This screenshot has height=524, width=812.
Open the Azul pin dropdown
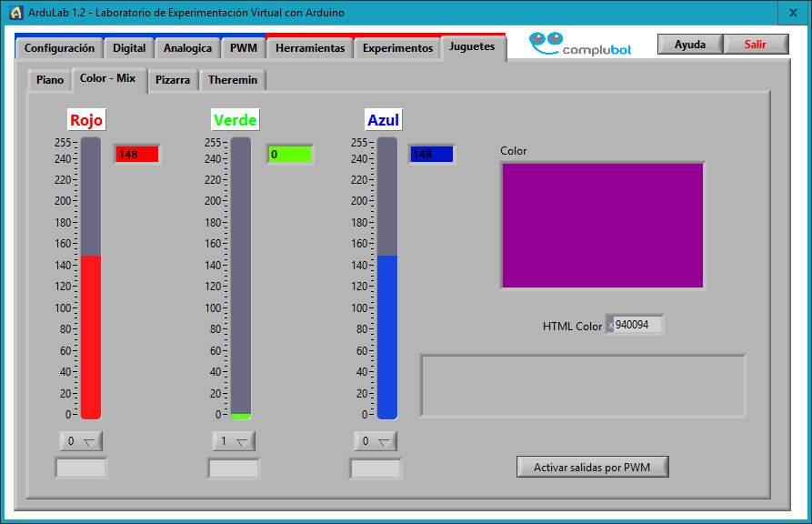pyautogui.click(x=376, y=441)
